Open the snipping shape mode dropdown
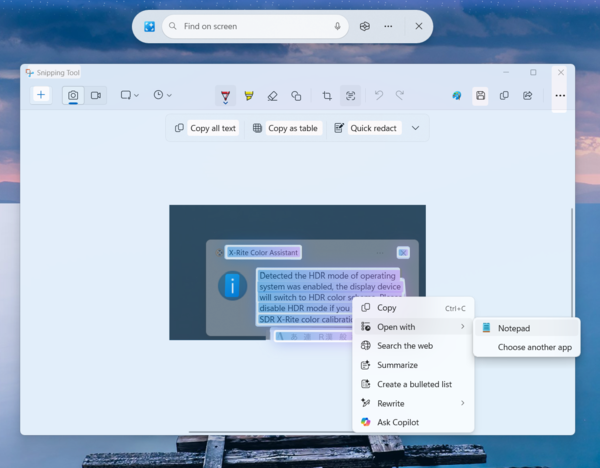This screenshot has width=600, height=468. pos(130,95)
